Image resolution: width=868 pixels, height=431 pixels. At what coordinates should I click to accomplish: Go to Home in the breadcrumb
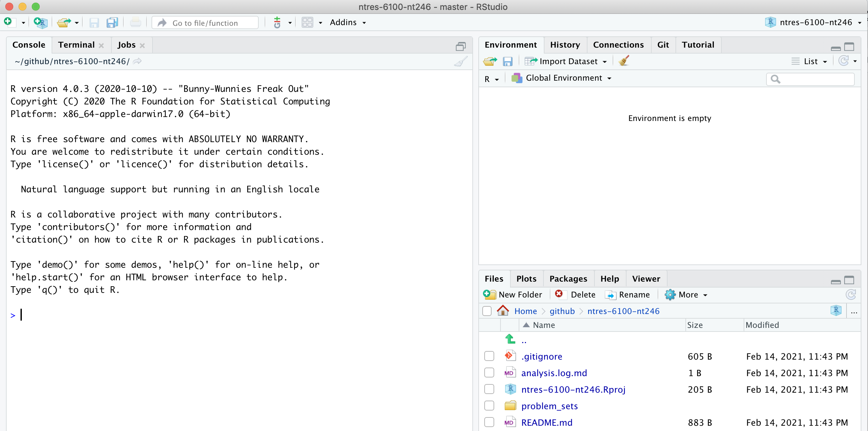click(526, 311)
